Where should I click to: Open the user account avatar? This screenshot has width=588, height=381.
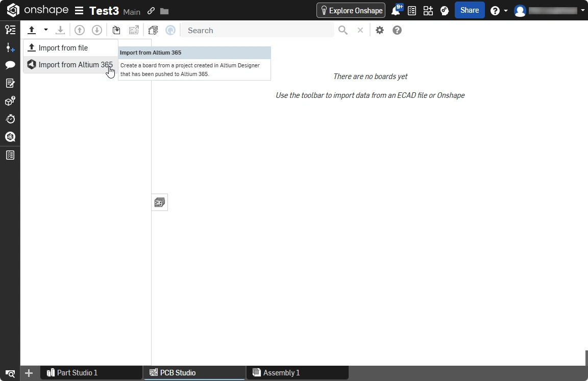pos(520,11)
